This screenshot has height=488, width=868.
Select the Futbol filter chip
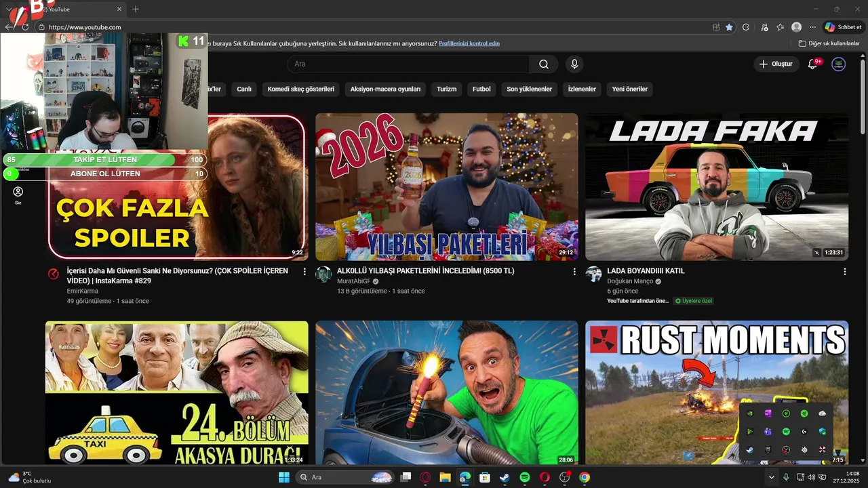(x=481, y=89)
